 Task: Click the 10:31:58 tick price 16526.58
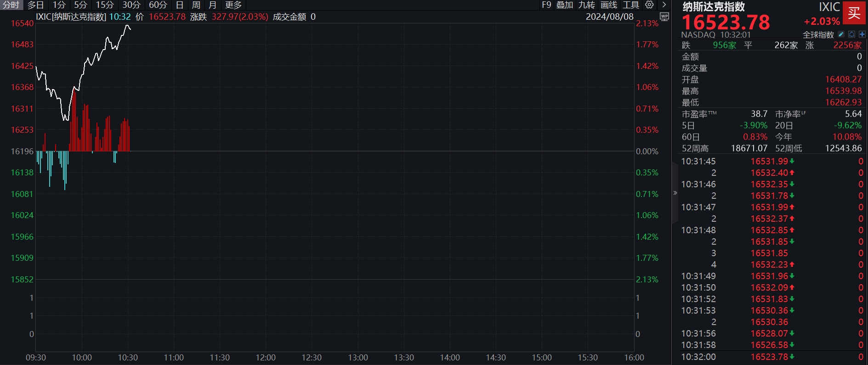point(769,345)
